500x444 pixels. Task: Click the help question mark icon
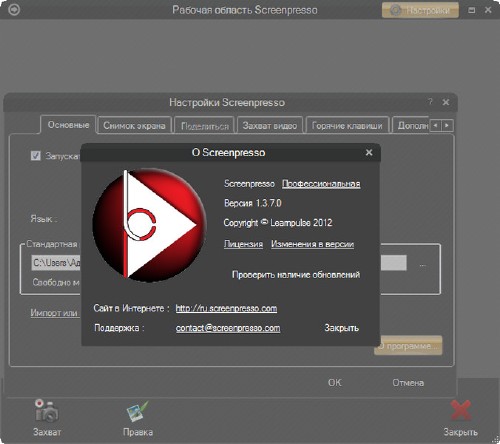(430, 101)
